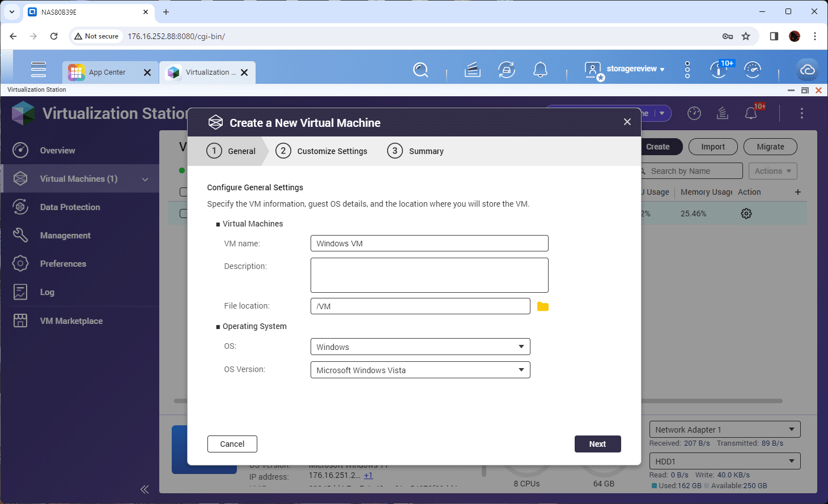Click the gear action icon in VM row
The image size is (828, 504).
[746, 213]
